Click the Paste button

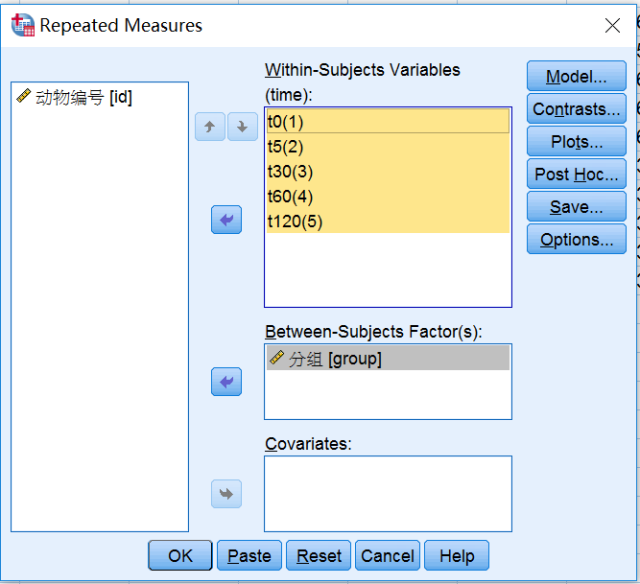click(x=249, y=556)
